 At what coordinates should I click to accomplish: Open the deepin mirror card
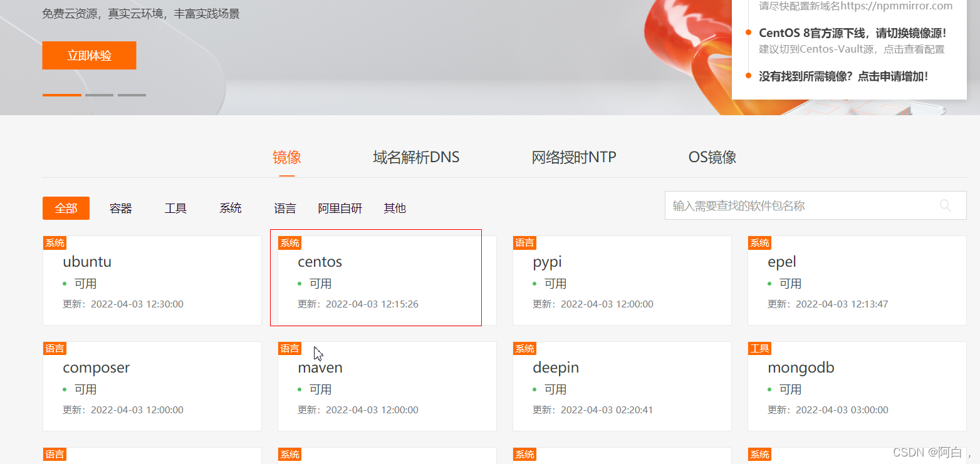622,386
